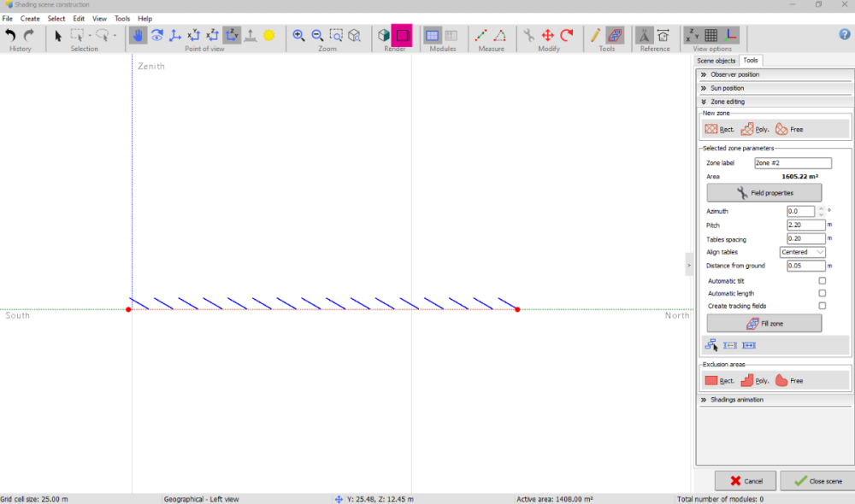Click into the Pitch input field

click(x=805, y=226)
